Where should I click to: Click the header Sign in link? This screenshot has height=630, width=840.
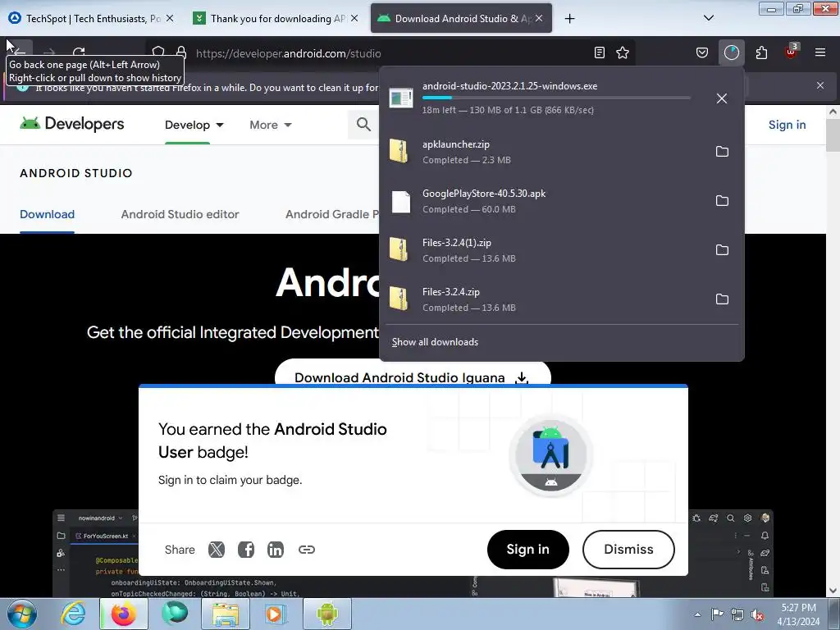click(787, 125)
